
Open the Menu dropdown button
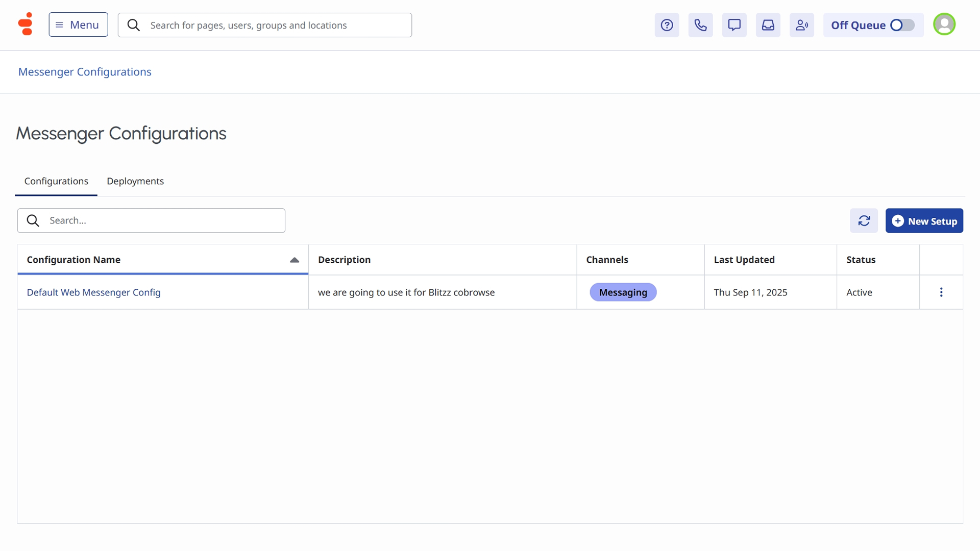click(x=78, y=24)
